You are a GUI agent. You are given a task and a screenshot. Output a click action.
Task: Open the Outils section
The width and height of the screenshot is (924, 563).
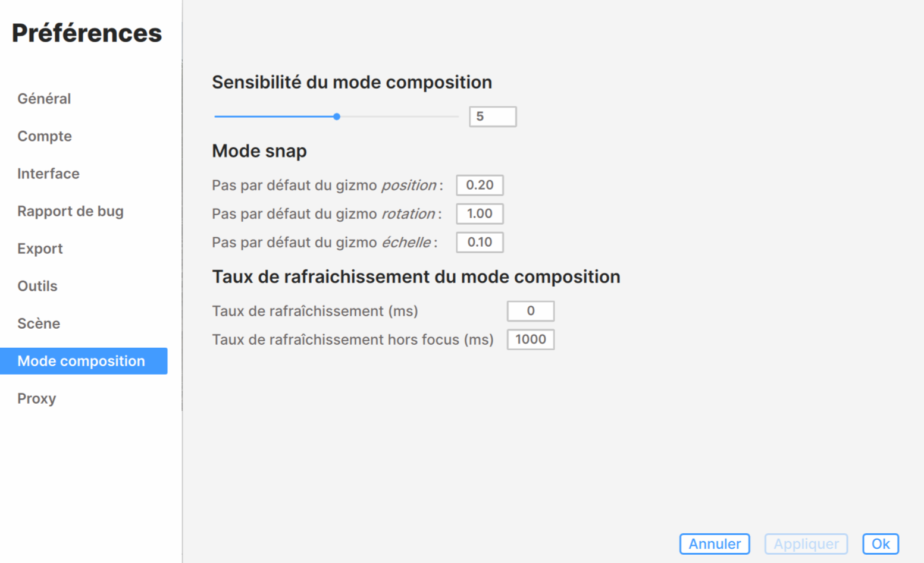[37, 286]
